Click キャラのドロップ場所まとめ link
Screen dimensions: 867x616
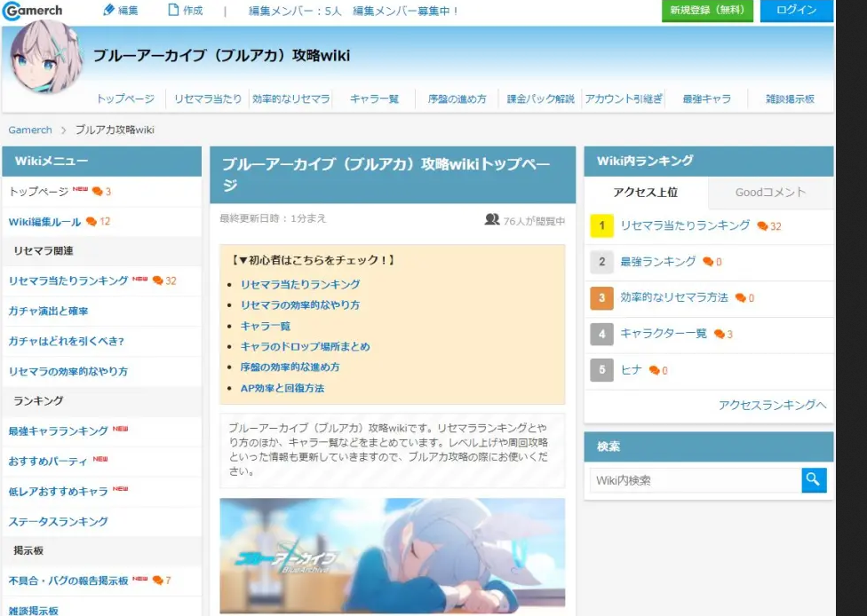click(306, 346)
